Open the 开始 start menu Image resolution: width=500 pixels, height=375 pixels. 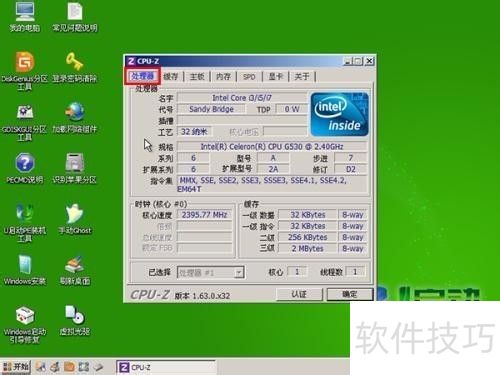click(16, 367)
